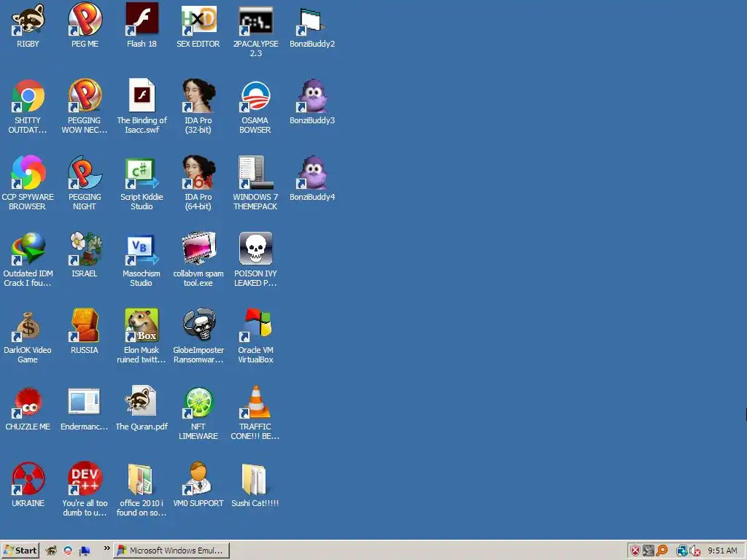Select the flower icon labeled ISRAEL

[85, 249]
